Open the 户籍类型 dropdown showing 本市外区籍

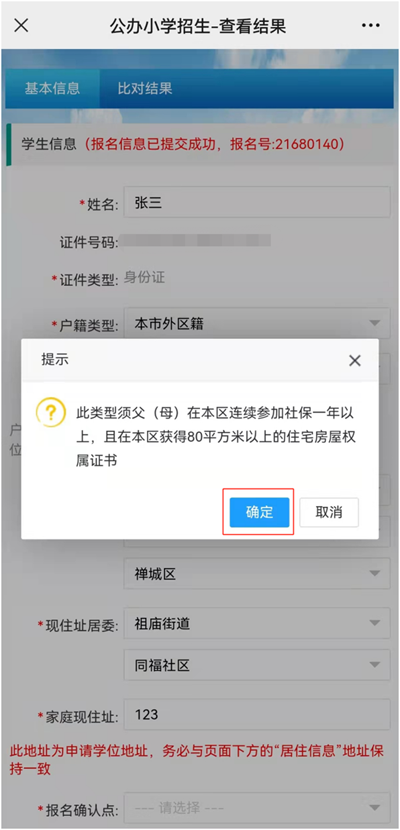(257, 323)
